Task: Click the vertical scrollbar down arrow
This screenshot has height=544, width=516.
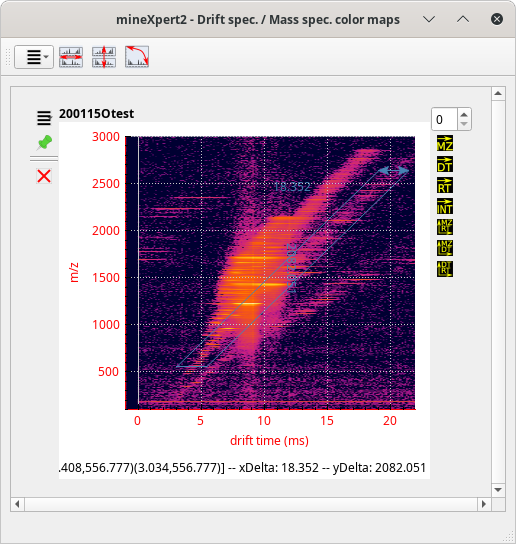Action: (498, 490)
